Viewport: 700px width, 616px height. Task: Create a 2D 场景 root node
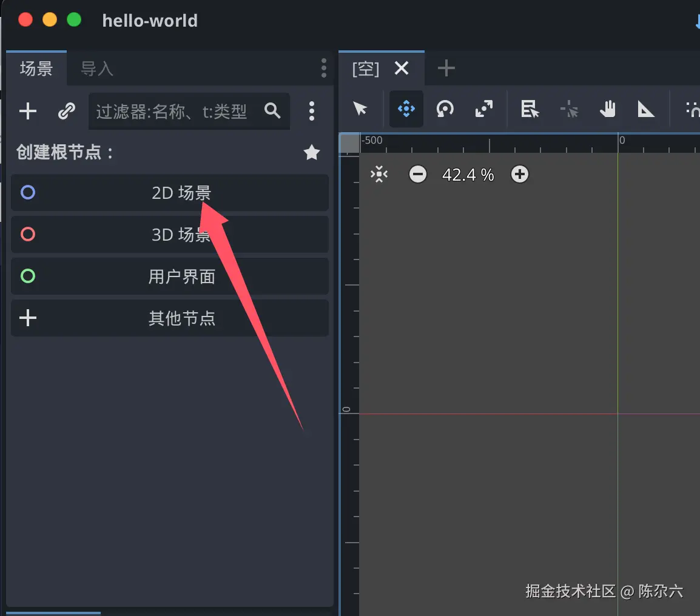click(170, 193)
